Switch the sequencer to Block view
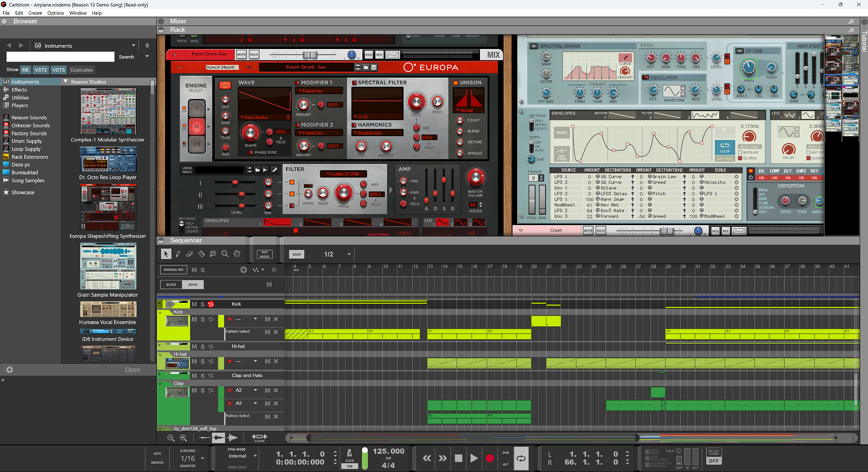This screenshot has width=868, height=472. (x=171, y=285)
